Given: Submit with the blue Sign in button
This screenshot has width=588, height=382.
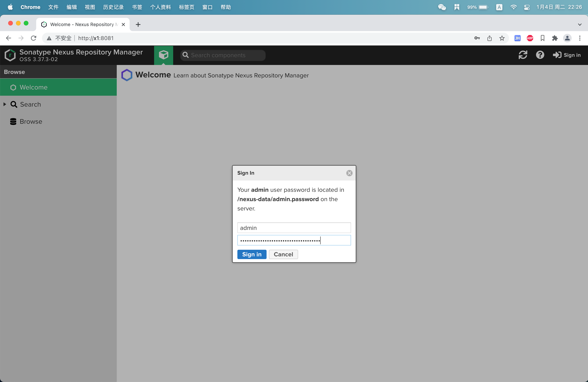Looking at the screenshot, I should pos(252,254).
